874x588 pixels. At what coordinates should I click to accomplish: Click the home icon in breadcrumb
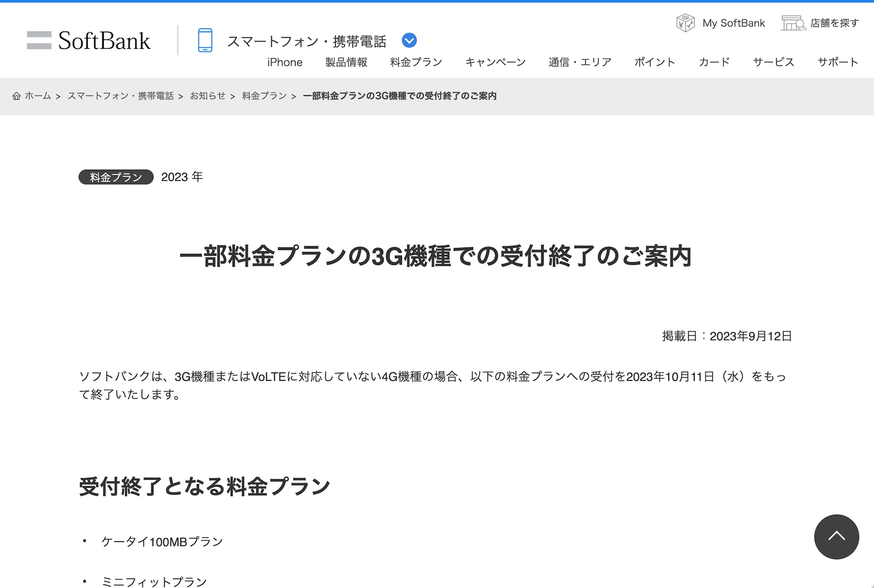click(16, 96)
